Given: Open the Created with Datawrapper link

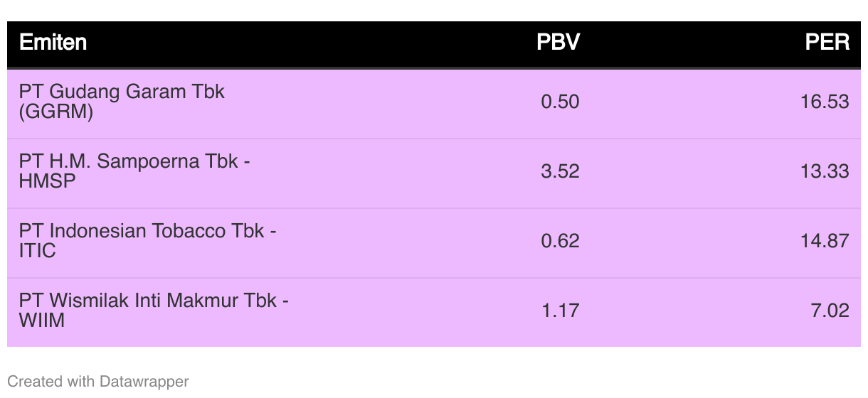Looking at the screenshot, I should point(98,382).
